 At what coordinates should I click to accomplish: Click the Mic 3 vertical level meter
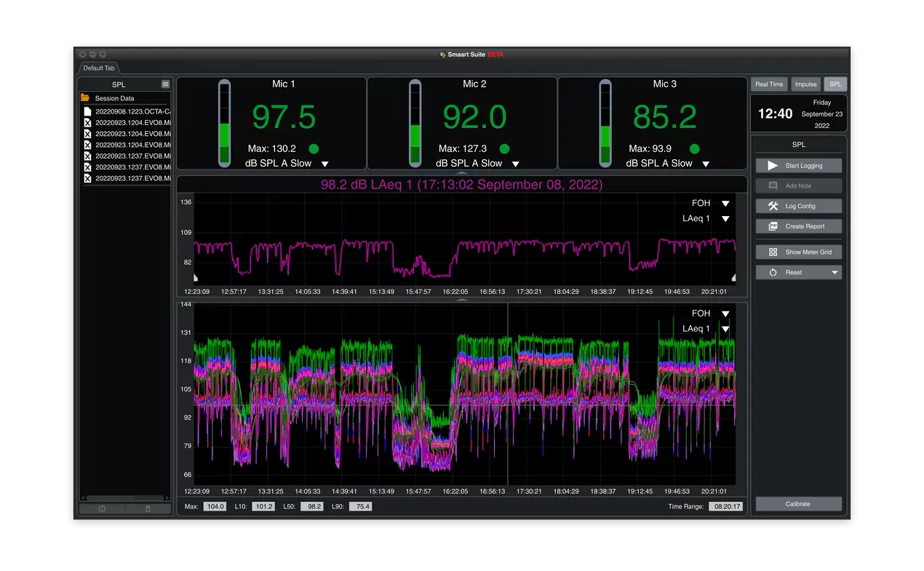(x=605, y=123)
